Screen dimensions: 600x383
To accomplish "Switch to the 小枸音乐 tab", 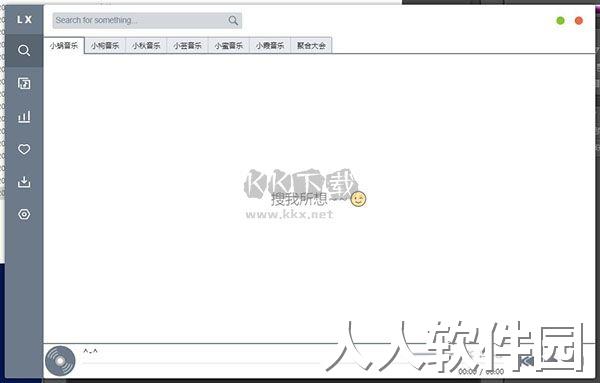I will tap(105, 46).
